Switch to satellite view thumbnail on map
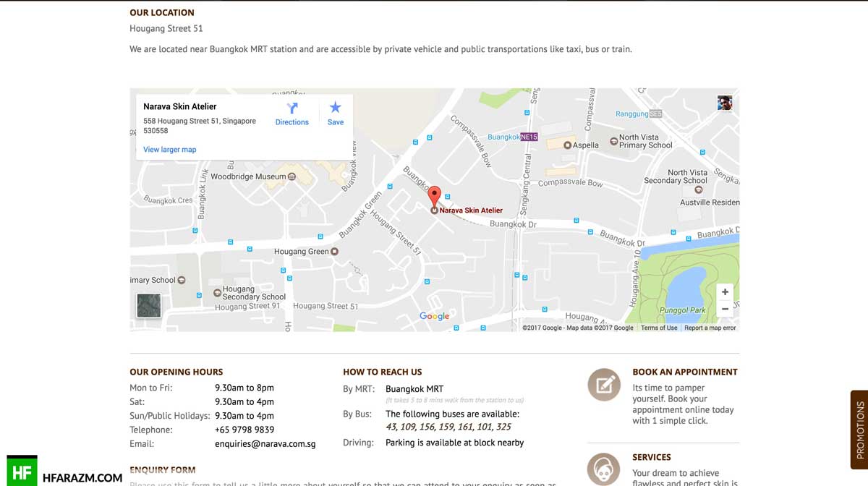This screenshot has width=868, height=486. tap(149, 305)
